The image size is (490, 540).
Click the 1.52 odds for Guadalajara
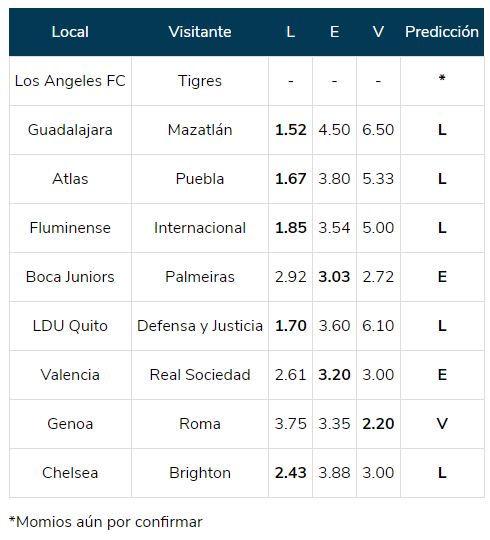(291, 130)
